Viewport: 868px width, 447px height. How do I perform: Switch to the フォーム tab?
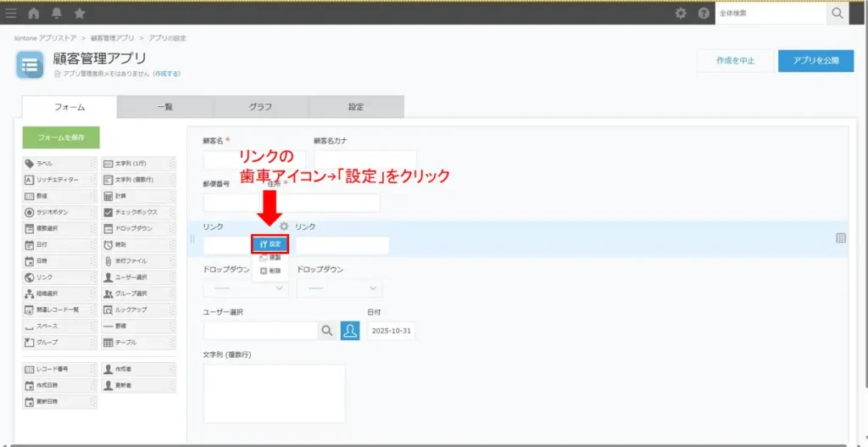[x=70, y=107]
